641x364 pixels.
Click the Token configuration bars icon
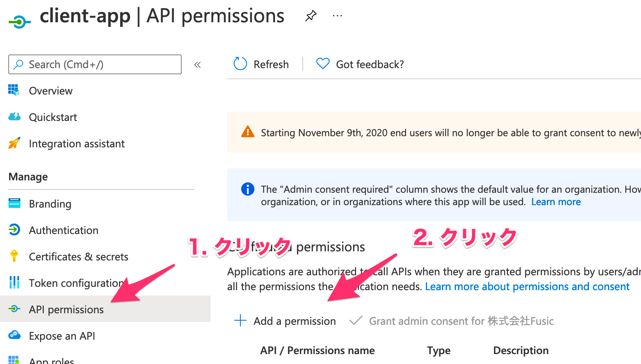[x=14, y=283]
